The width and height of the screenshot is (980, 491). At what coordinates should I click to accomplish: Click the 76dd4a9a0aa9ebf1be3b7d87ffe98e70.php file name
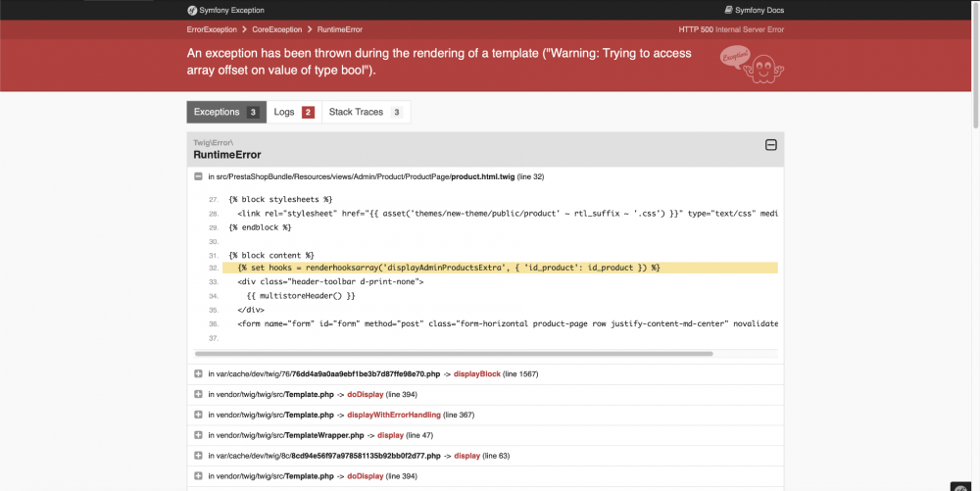(366, 373)
